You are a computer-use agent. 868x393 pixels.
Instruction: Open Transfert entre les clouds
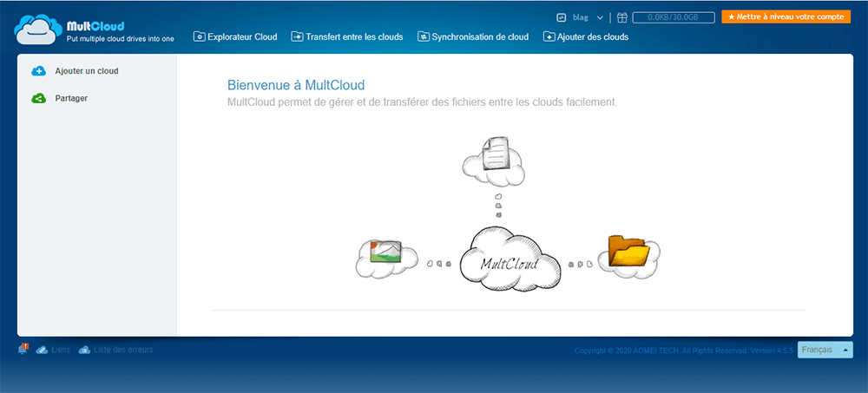(x=347, y=37)
